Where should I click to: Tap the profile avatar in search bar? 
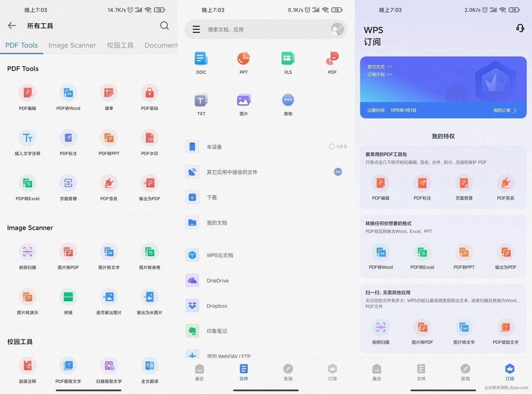coord(337,30)
